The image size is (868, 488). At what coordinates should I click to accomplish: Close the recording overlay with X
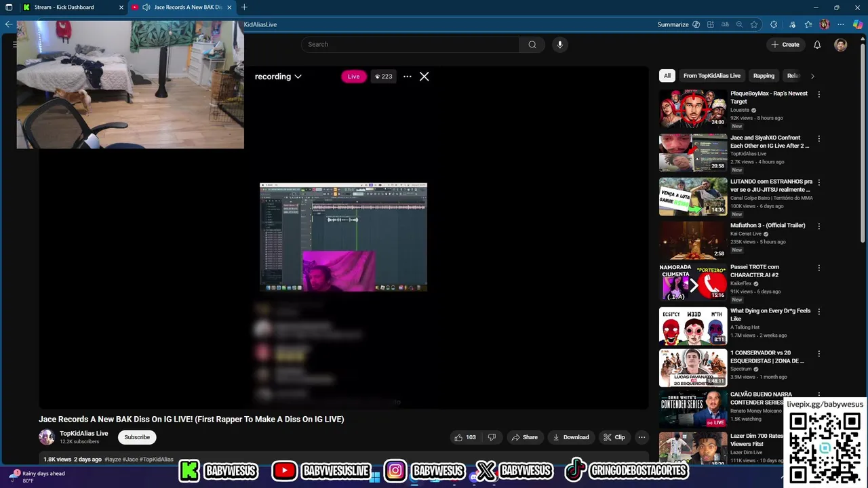point(425,77)
